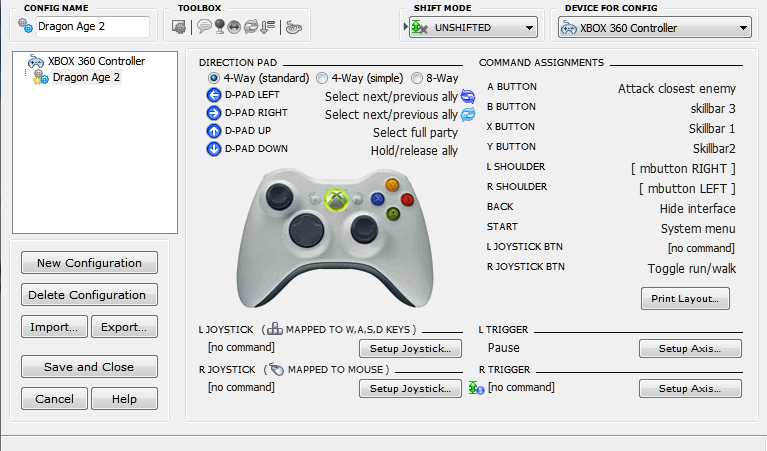
Task: Click Setup Joystick... for L JOYSTICK
Action: [x=410, y=348]
